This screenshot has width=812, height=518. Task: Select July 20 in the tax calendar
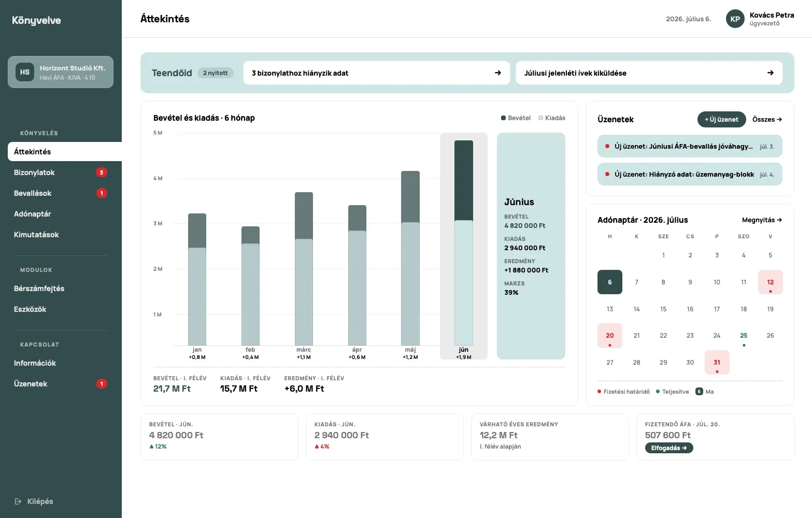click(x=610, y=336)
